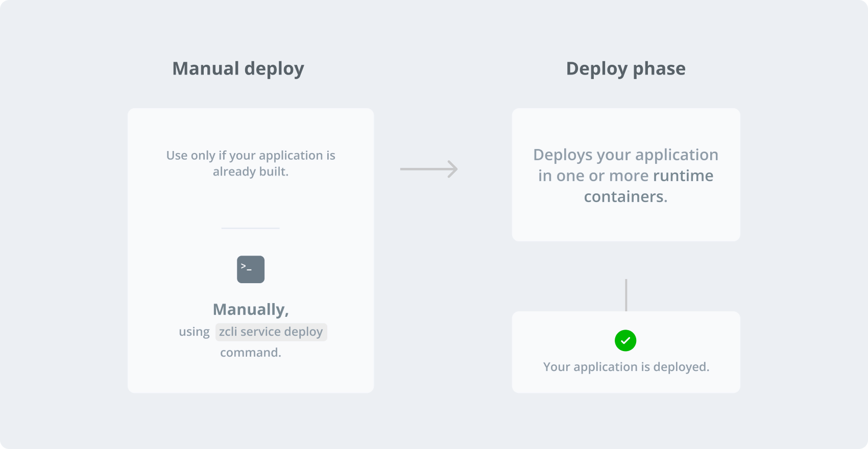The height and width of the screenshot is (449, 868).
Task: Click the green checkmark success icon
Action: coord(625,340)
